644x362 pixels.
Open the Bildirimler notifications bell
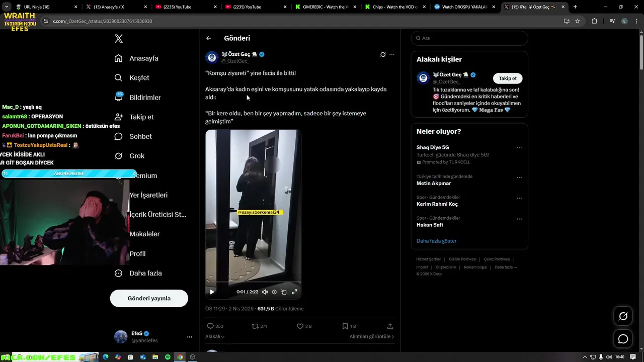point(119,97)
